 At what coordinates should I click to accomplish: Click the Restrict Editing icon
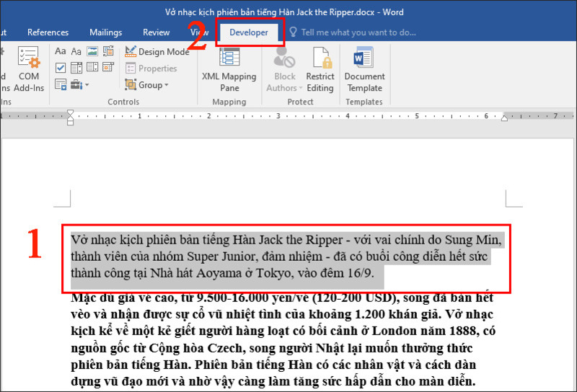320,69
